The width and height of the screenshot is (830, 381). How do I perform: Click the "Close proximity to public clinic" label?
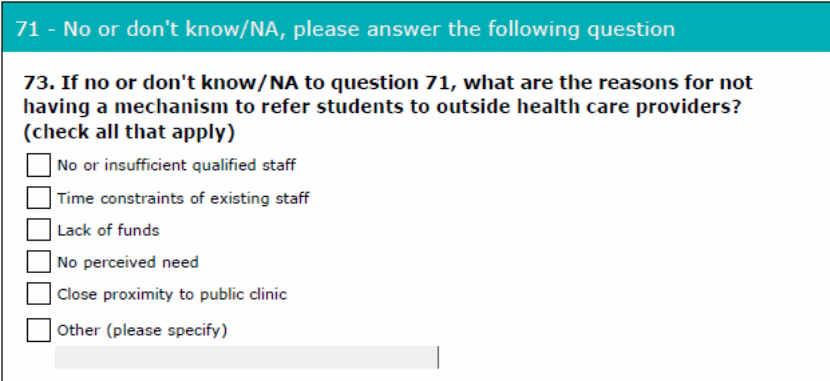[172, 294]
